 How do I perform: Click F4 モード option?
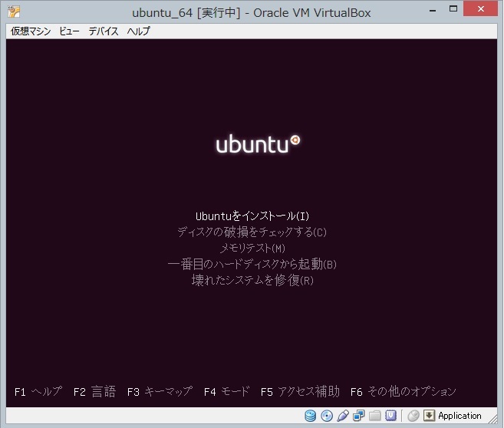(226, 392)
